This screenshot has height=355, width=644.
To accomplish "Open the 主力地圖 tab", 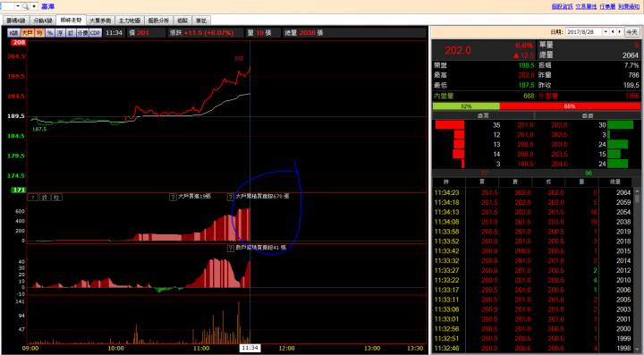I will [130, 21].
